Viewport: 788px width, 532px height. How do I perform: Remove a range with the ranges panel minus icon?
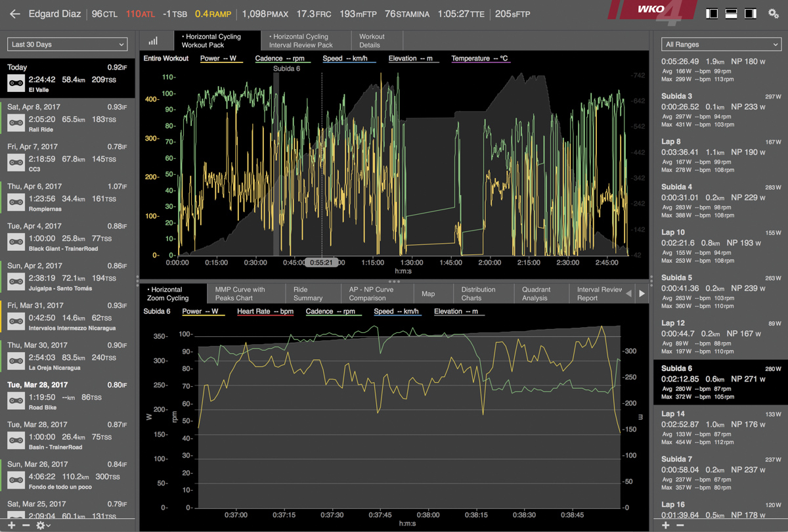(680, 525)
